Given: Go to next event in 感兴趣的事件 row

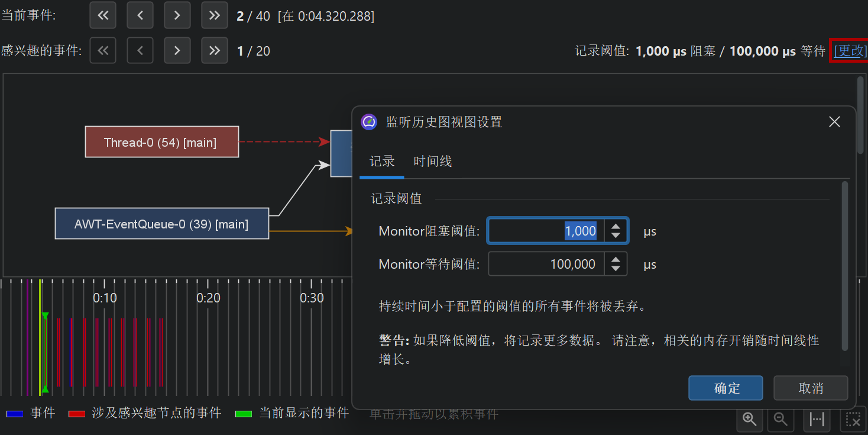Looking at the screenshot, I should point(177,51).
